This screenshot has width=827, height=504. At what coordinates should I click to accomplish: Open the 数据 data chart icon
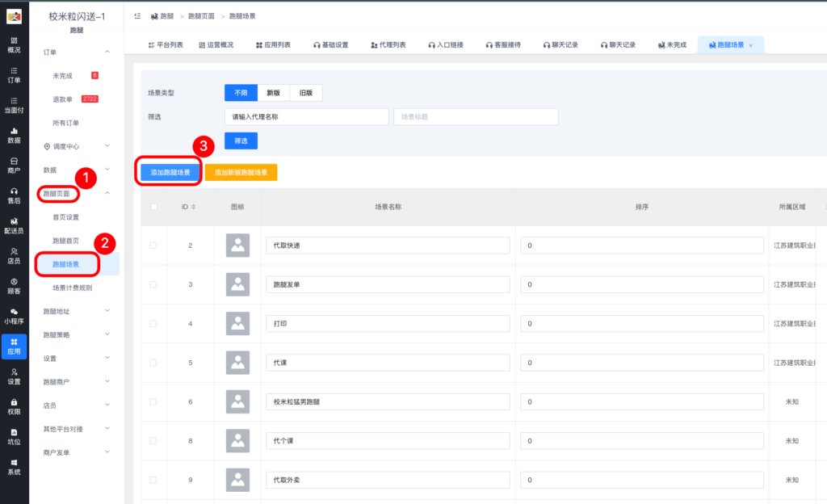(14, 134)
